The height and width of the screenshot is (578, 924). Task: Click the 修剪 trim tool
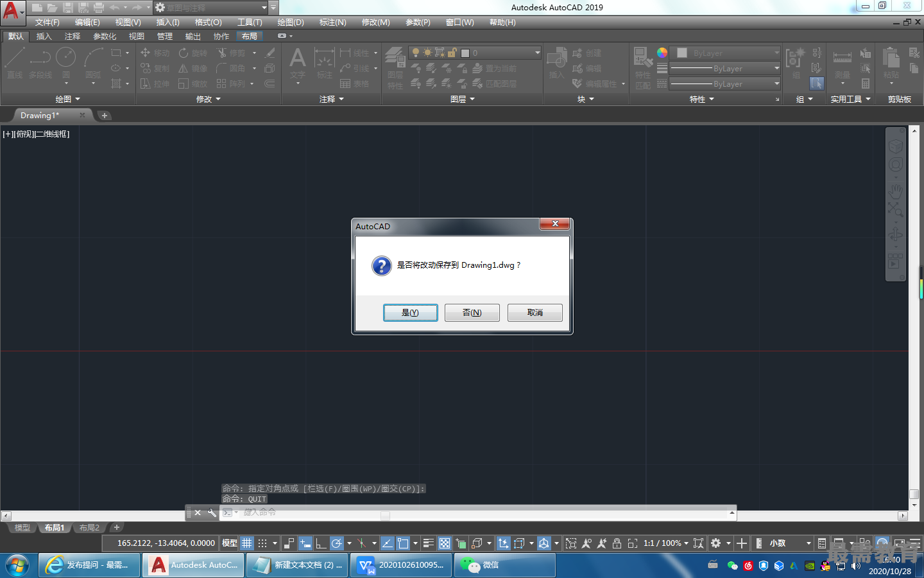(232, 53)
